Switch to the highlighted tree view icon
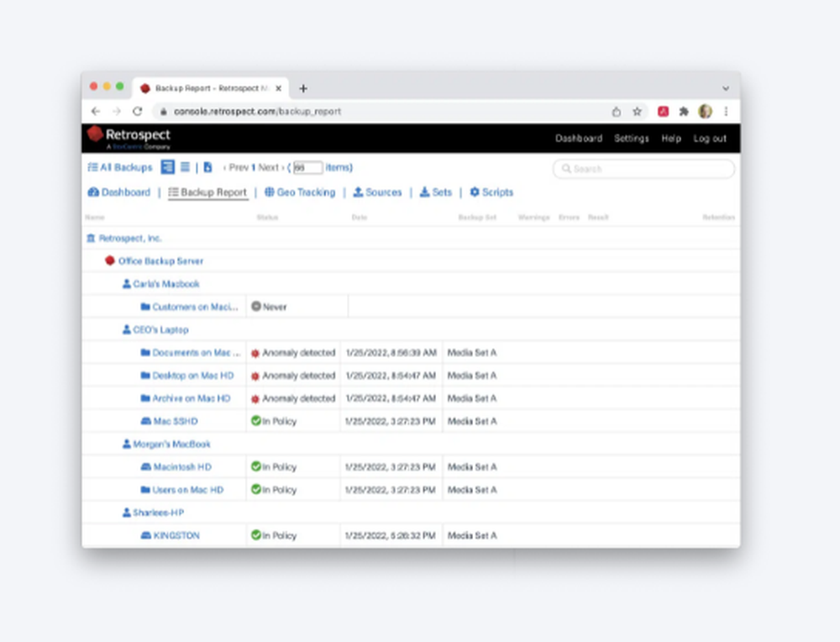 pyautogui.click(x=168, y=167)
